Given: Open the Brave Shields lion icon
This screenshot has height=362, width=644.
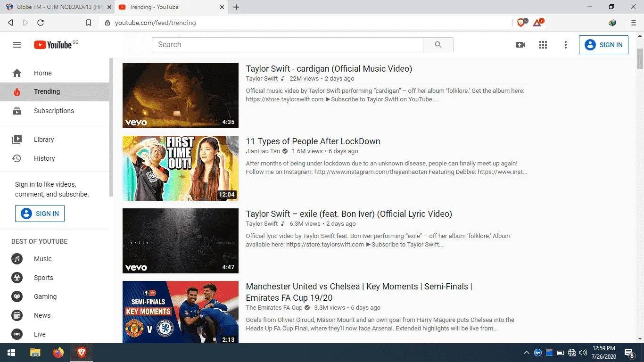Looking at the screenshot, I should point(521,22).
